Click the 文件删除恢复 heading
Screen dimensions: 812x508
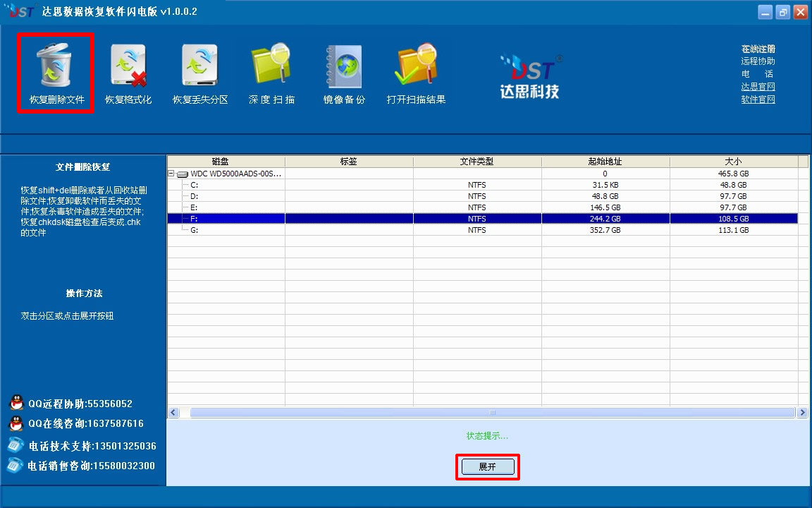pyautogui.click(x=83, y=167)
